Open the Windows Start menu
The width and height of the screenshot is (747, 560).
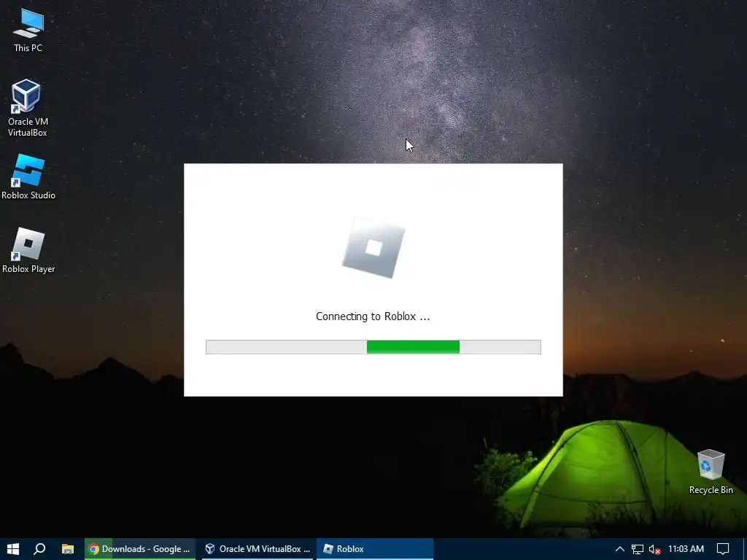(13, 549)
